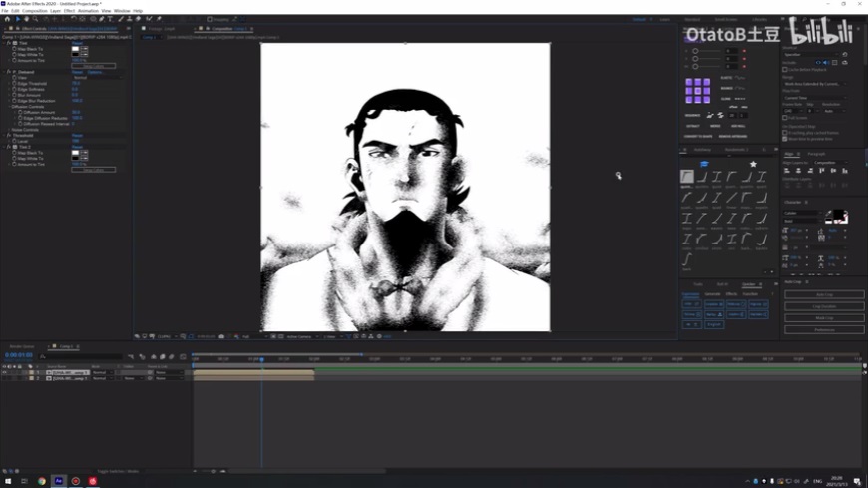Expand the Noise Controls group
Viewport: 868px width, 488px height.
[x=9, y=130]
